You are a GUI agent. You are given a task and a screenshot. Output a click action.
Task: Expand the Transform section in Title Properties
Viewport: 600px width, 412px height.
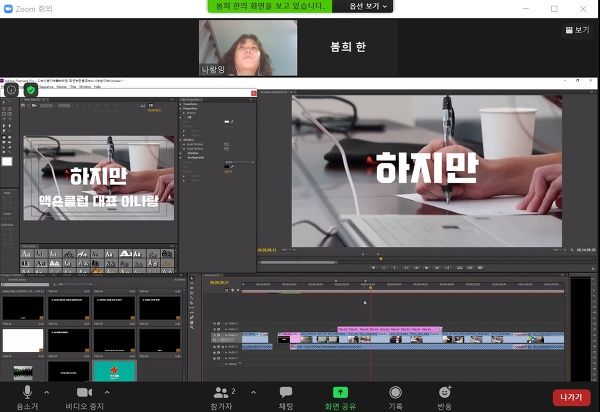(181, 104)
